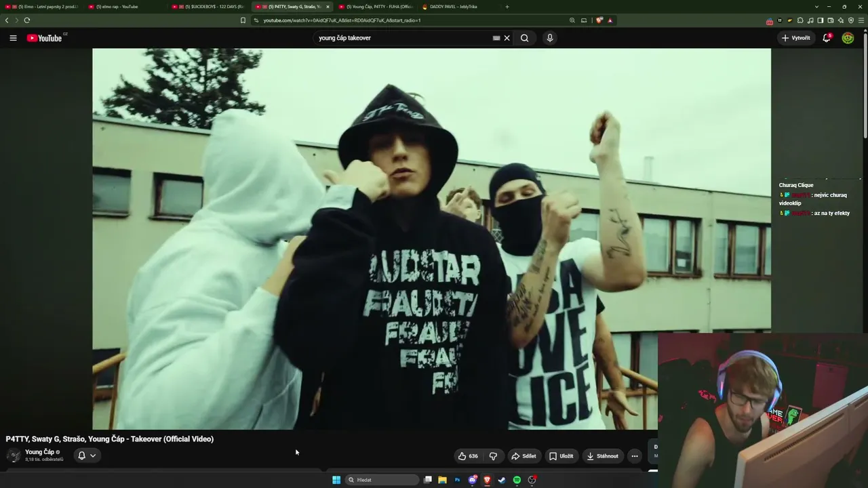Open a new browser tab

click(x=507, y=7)
